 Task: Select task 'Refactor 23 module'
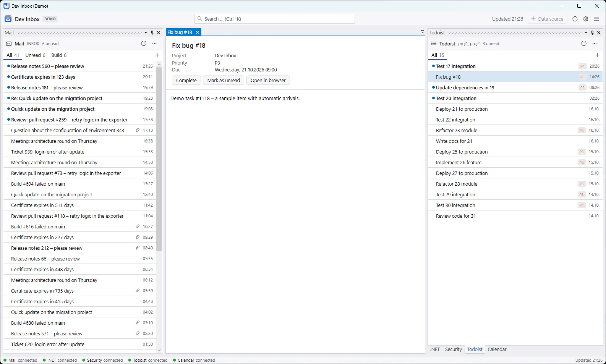tap(515, 130)
